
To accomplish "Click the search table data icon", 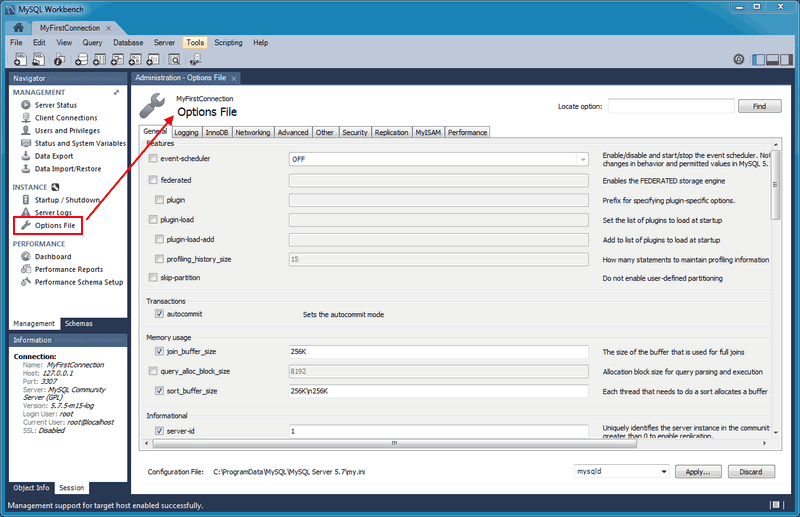I will coord(174,59).
